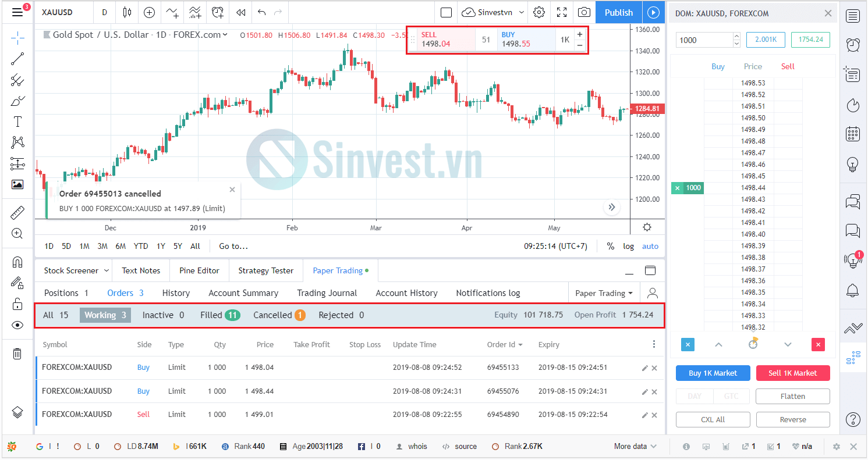Open the DOM panel sidebar icon
Screen dimensions: 868x460
click(853, 357)
